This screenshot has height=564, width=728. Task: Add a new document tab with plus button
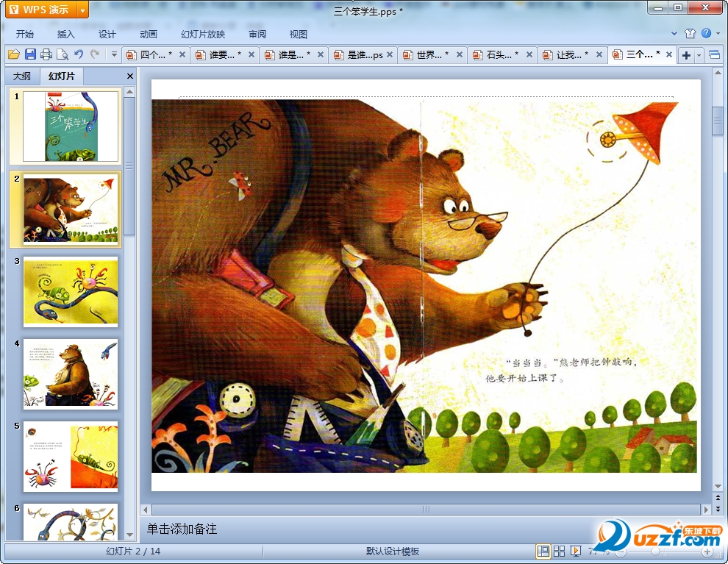coord(686,55)
